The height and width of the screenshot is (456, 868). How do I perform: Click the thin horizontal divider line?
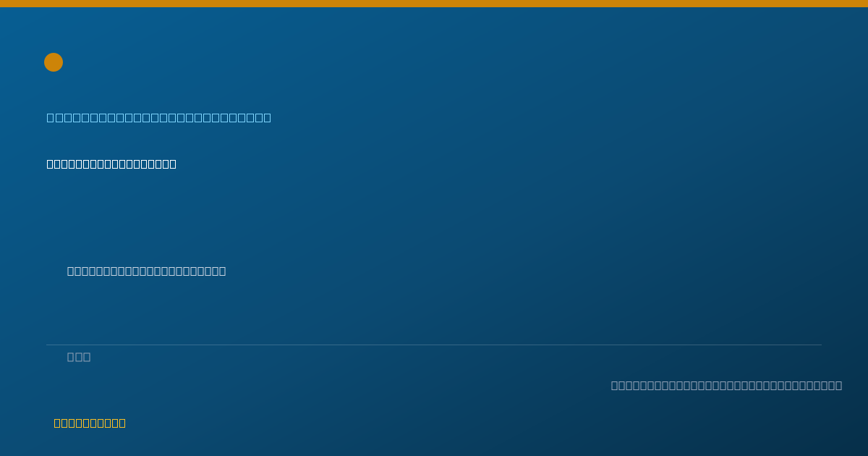pyautogui.click(x=434, y=345)
